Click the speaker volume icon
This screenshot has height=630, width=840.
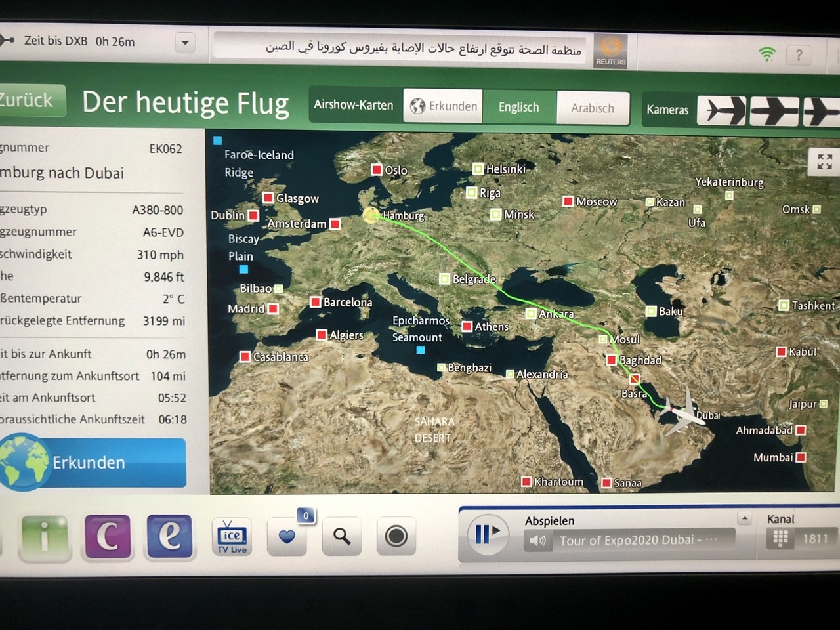pos(538,541)
